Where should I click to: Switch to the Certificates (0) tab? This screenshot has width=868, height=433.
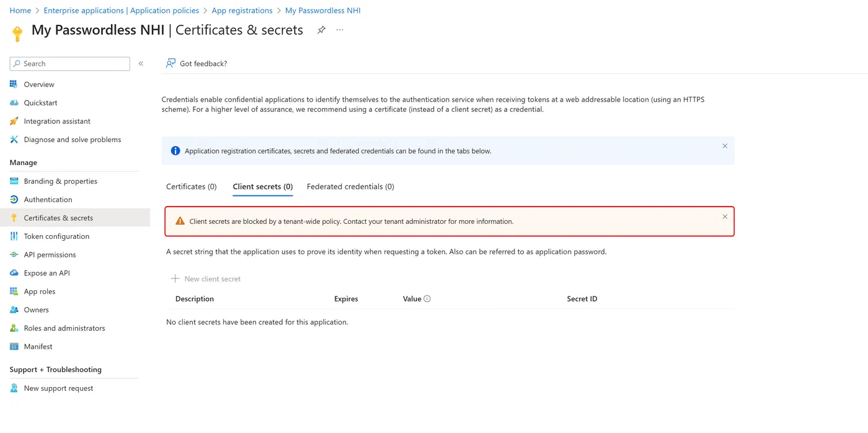192,187
